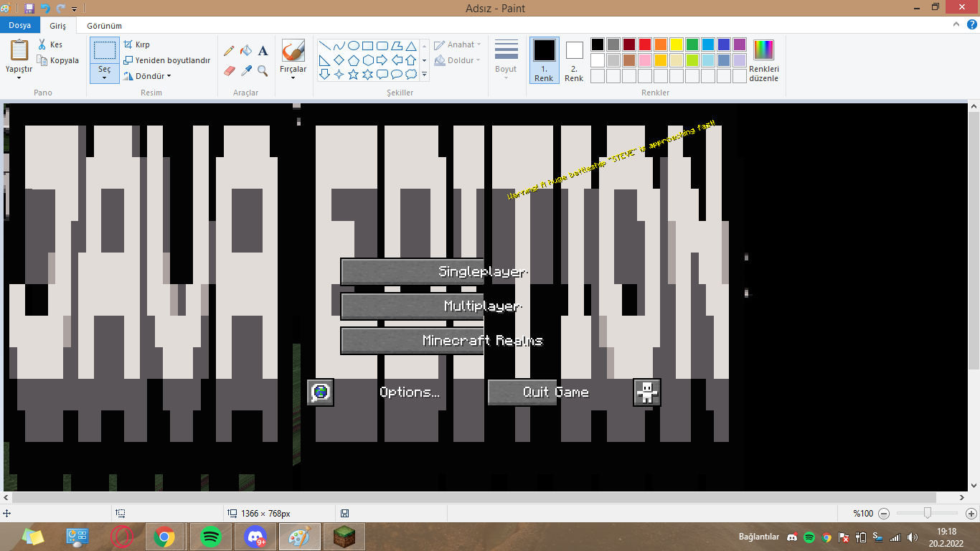Choose the five-point star shape

tap(353, 74)
